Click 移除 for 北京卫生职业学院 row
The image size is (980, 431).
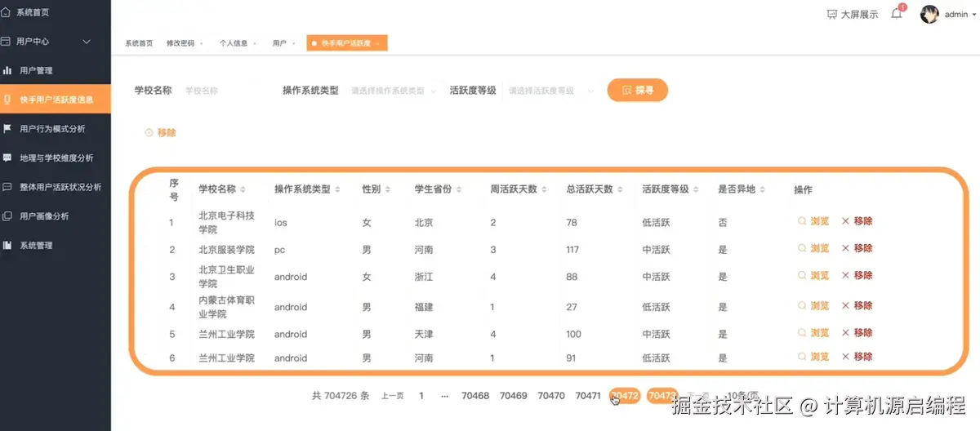857,276
